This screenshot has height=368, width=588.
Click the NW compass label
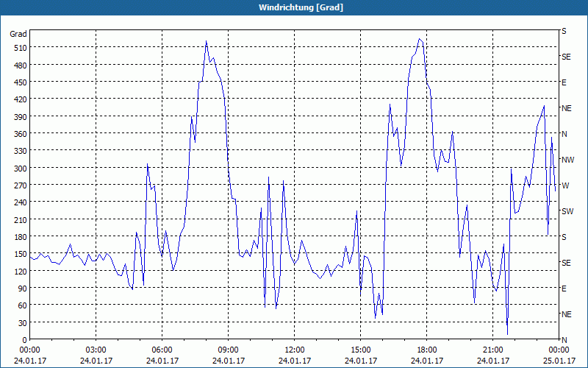[x=567, y=160]
